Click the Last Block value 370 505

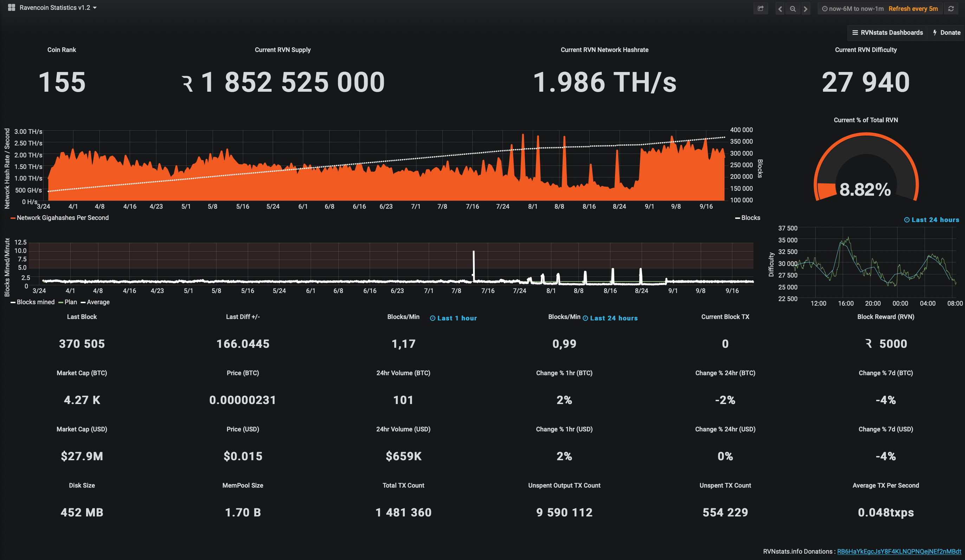tap(82, 343)
